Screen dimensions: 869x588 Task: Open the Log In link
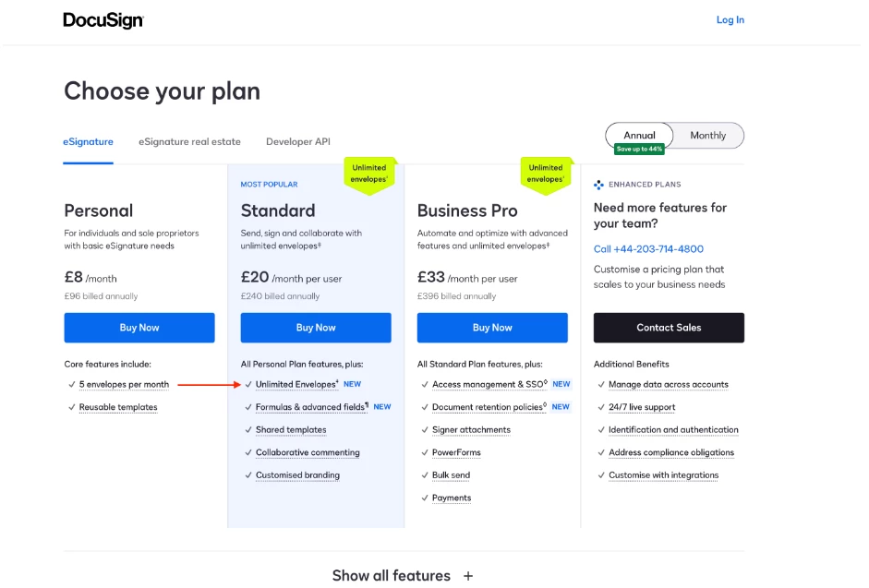click(730, 20)
